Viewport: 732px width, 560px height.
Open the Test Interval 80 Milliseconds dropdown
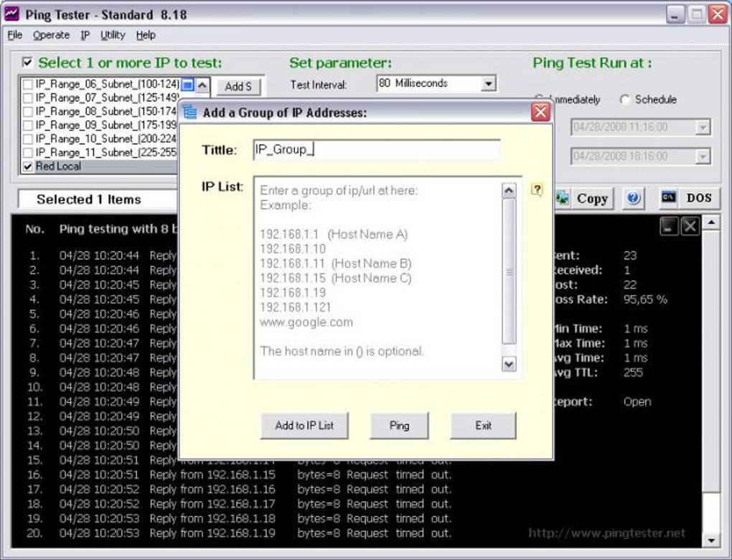(x=488, y=83)
